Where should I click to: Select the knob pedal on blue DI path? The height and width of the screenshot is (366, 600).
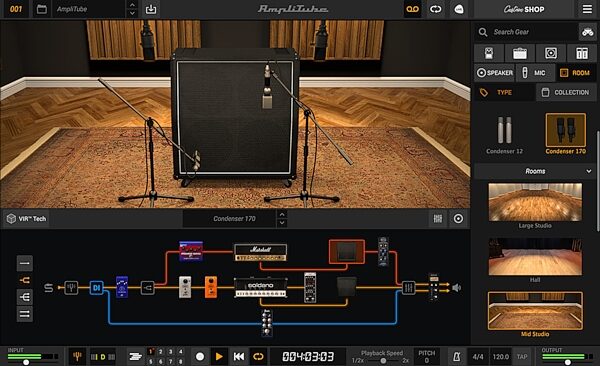267,324
